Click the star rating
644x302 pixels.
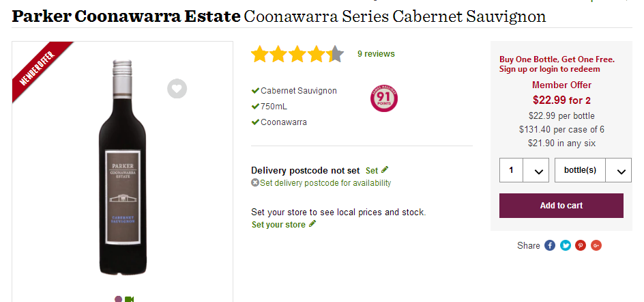click(x=297, y=54)
